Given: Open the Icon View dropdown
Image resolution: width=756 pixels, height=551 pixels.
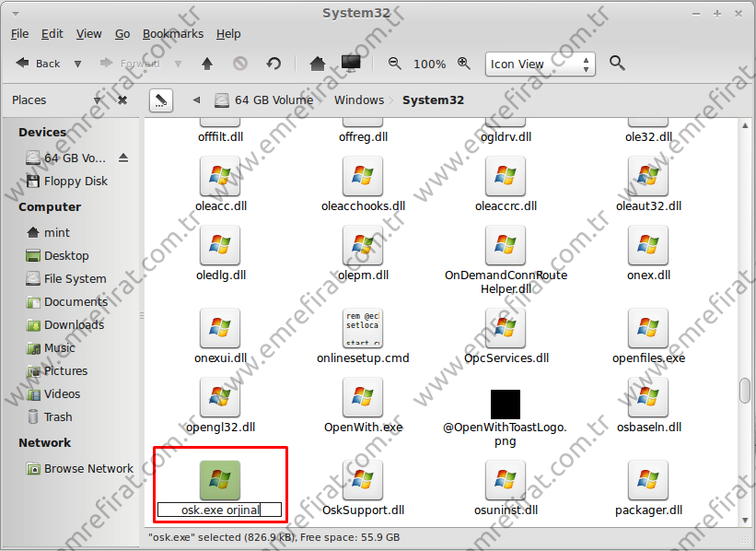Looking at the screenshot, I should pos(540,64).
